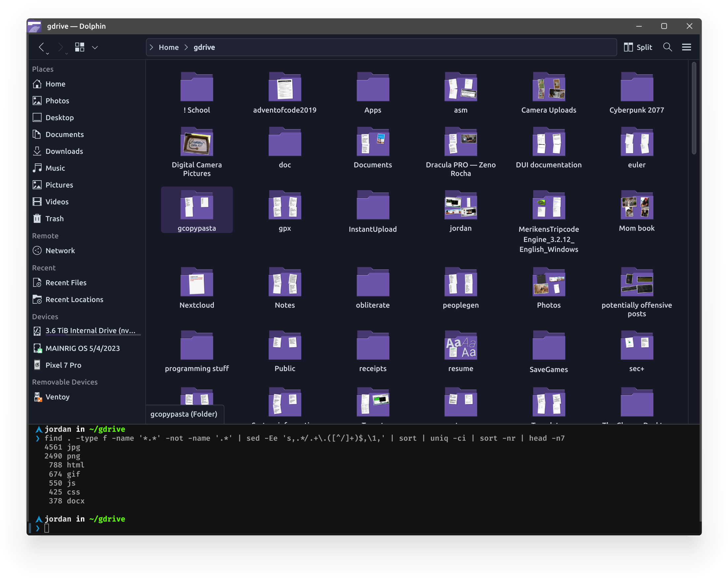Select Network under Remote
The image size is (728, 578).
click(86, 250)
